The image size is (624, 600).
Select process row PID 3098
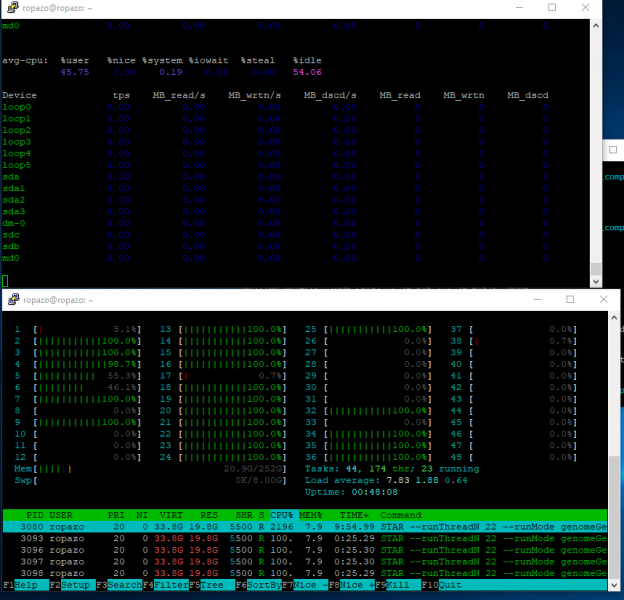(x=305, y=573)
